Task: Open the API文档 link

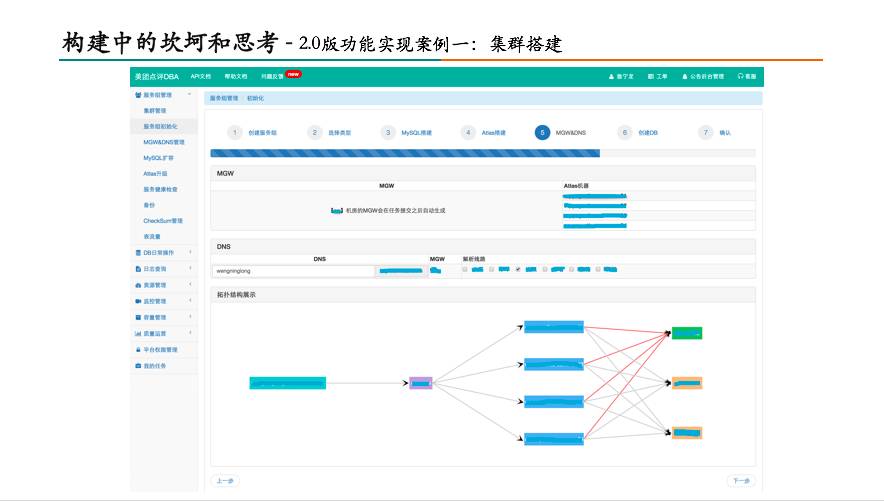Action: point(201,76)
